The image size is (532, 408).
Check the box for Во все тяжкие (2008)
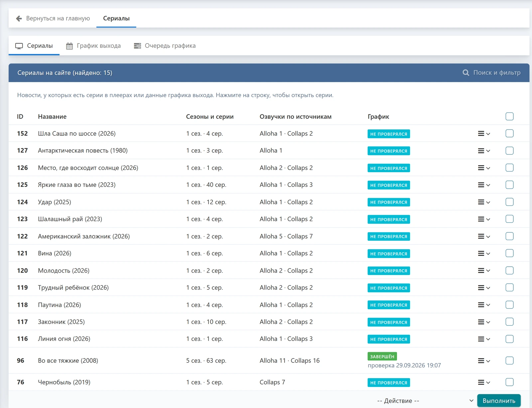tap(509, 360)
